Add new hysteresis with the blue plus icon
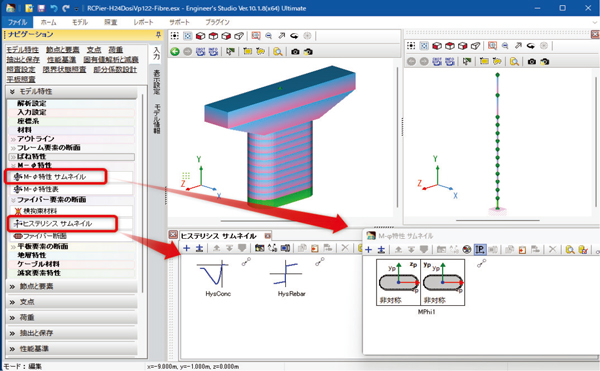The width and height of the screenshot is (600, 371). (x=186, y=248)
